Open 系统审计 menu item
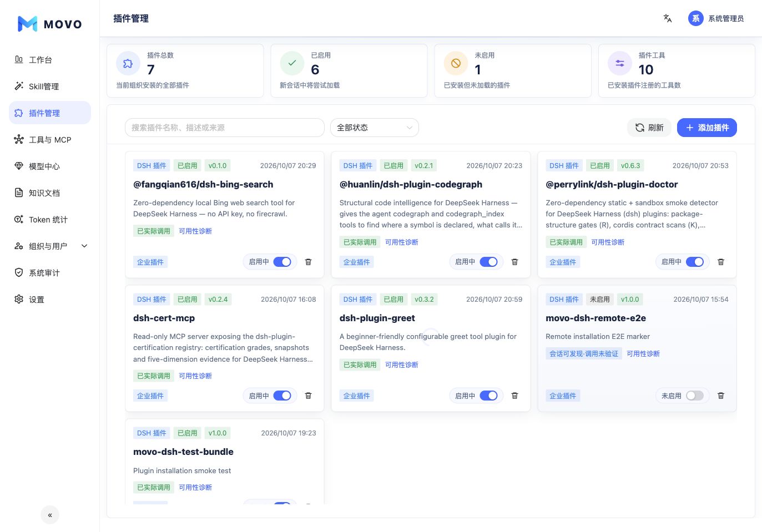This screenshot has height=532, width=762. [50, 273]
